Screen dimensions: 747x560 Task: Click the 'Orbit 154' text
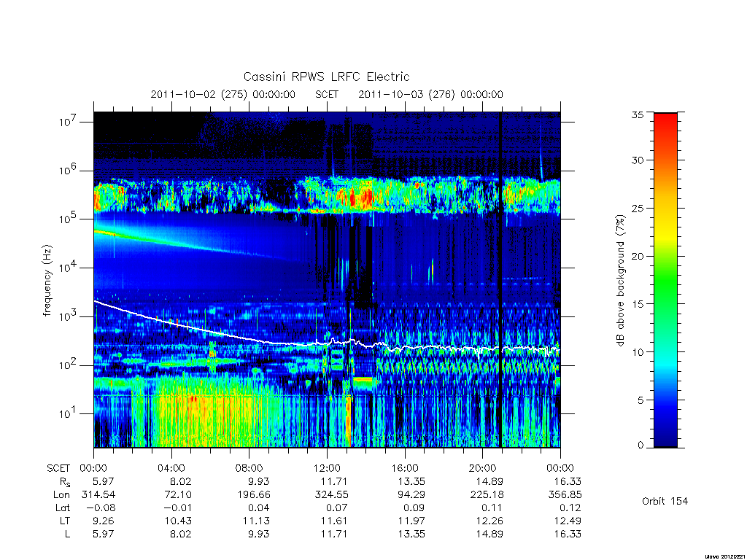coord(665,501)
